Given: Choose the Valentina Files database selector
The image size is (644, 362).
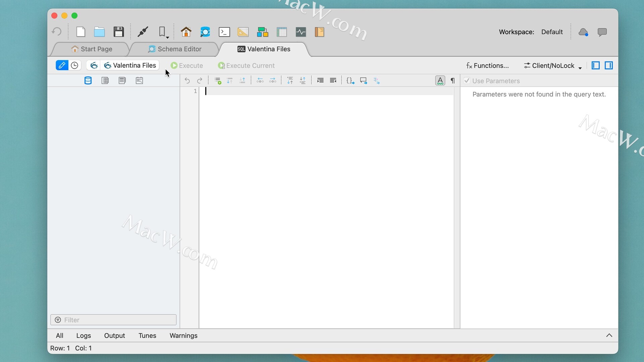Looking at the screenshot, I should click(x=130, y=65).
